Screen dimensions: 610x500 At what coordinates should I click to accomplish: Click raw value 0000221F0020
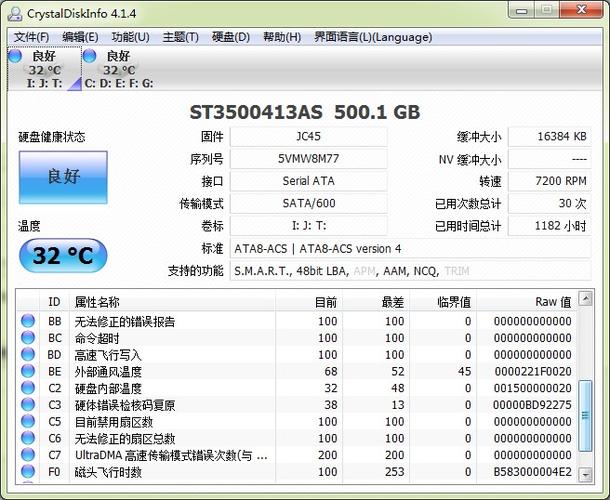click(533, 371)
